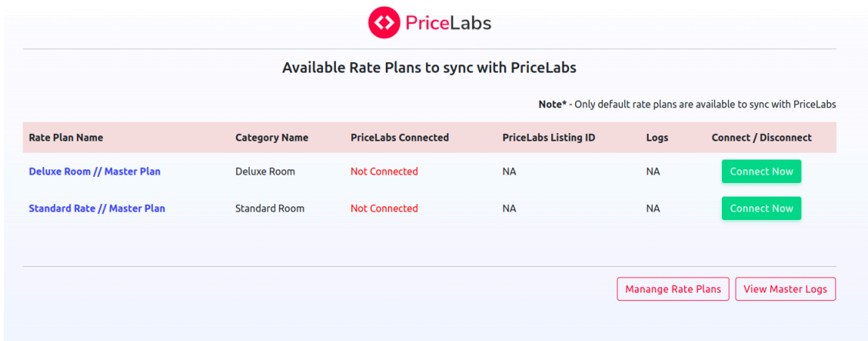This screenshot has height=341, width=868.
Task: Connect the Deluxe Room rate plan now
Action: click(761, 172)
